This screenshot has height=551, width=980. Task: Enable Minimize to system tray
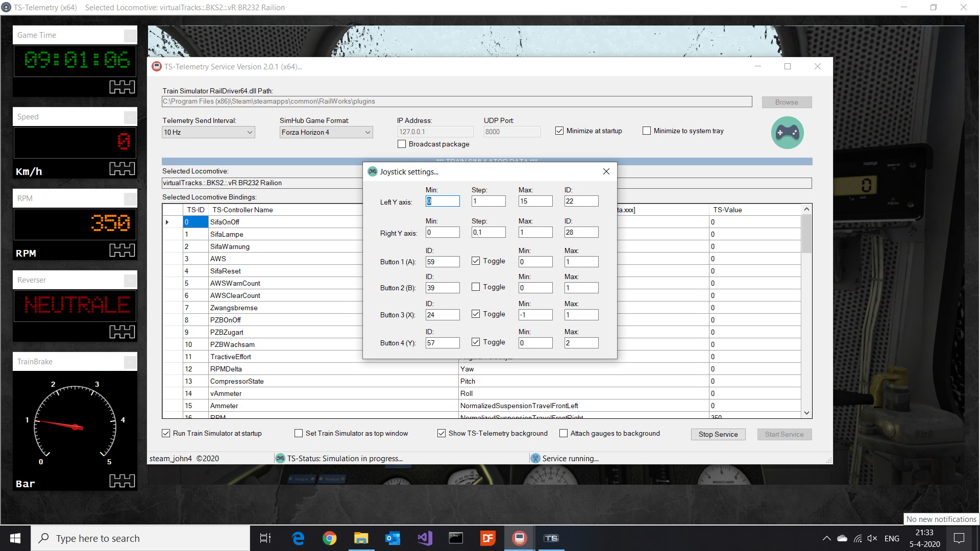pos(647,131)
